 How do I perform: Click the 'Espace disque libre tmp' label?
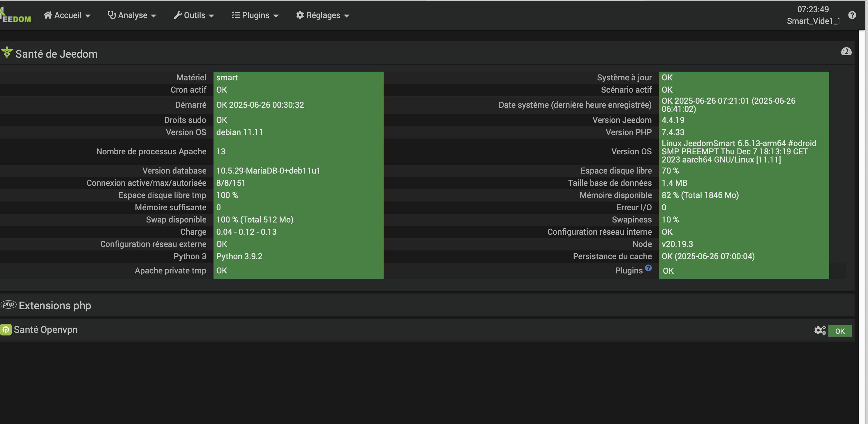pyautogui.click(x=163, y=195)
